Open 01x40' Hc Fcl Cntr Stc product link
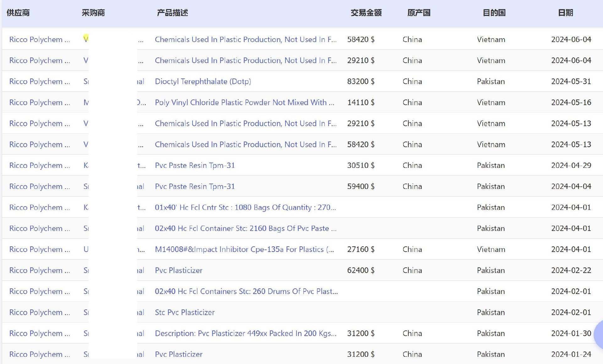 tap(245, 207)
